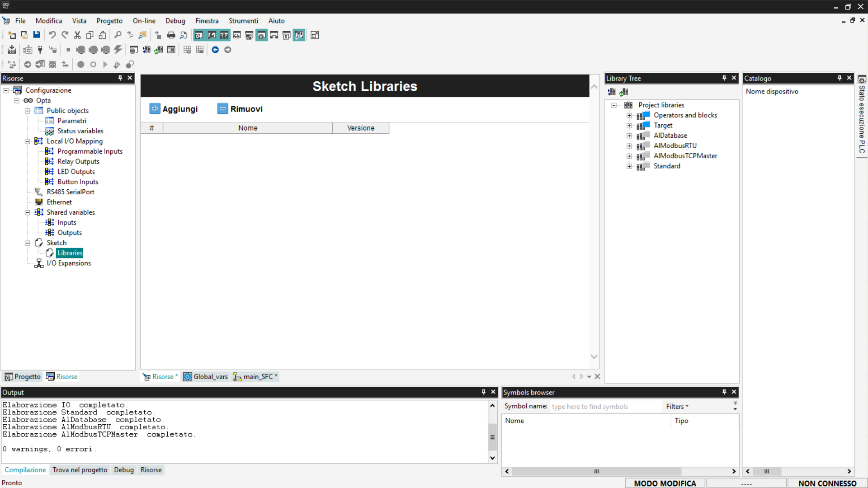Click the Aggiungi button
This screenshot has height=488, width=868.
[x=174, y=109]
